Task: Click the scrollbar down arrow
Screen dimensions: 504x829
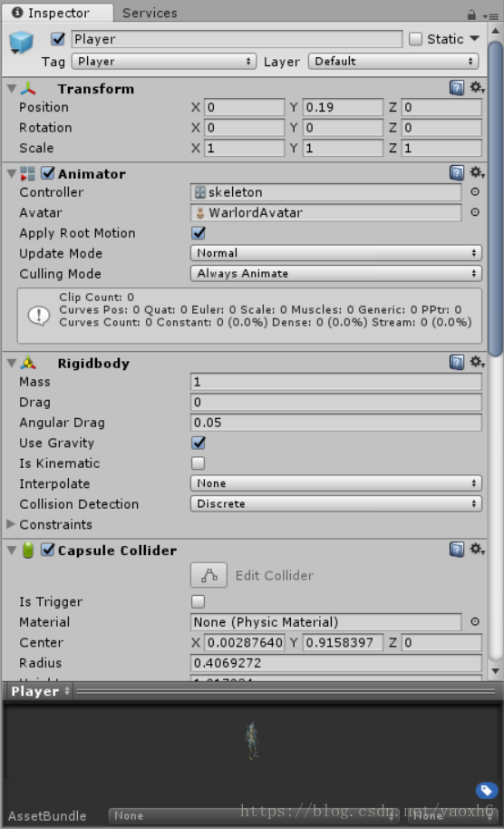Action: [x=495, y=671]
